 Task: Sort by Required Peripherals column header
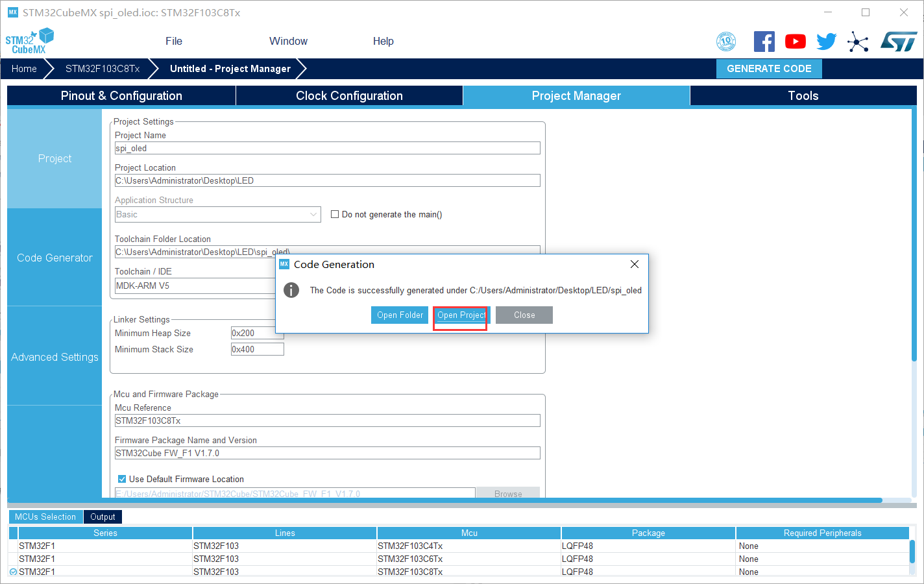coord(823,533)
